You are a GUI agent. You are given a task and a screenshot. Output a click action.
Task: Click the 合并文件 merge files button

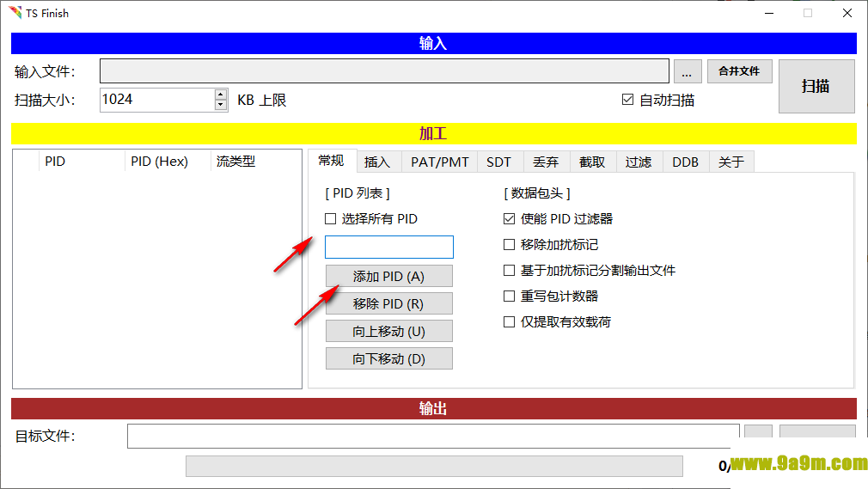[739, 71]
